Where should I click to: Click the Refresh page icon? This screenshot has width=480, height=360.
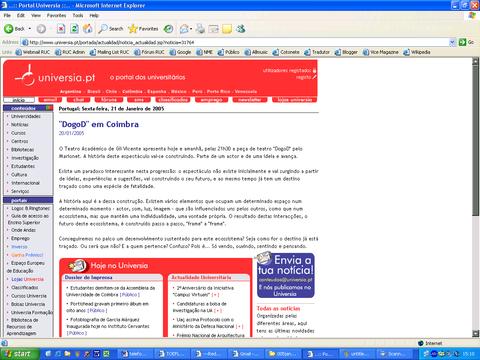(74, 29)
